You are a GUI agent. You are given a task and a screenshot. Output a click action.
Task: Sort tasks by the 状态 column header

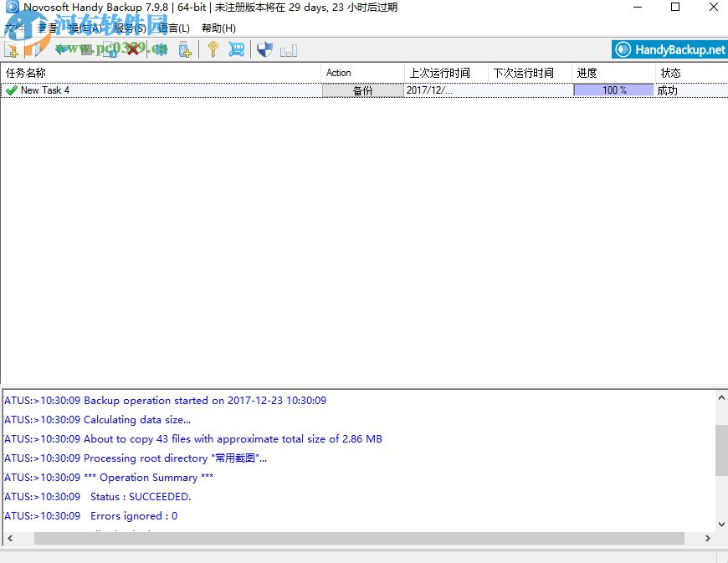click(670, 73)
